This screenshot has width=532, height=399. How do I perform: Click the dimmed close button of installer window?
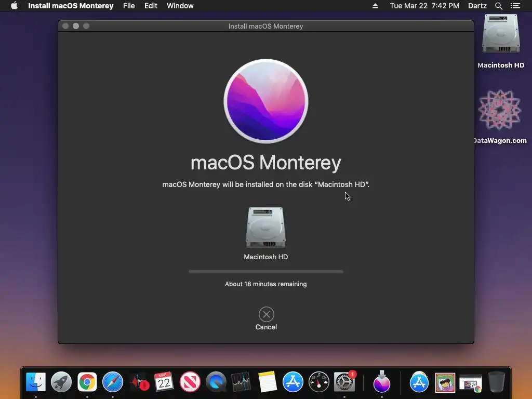[x=65, y=26]
